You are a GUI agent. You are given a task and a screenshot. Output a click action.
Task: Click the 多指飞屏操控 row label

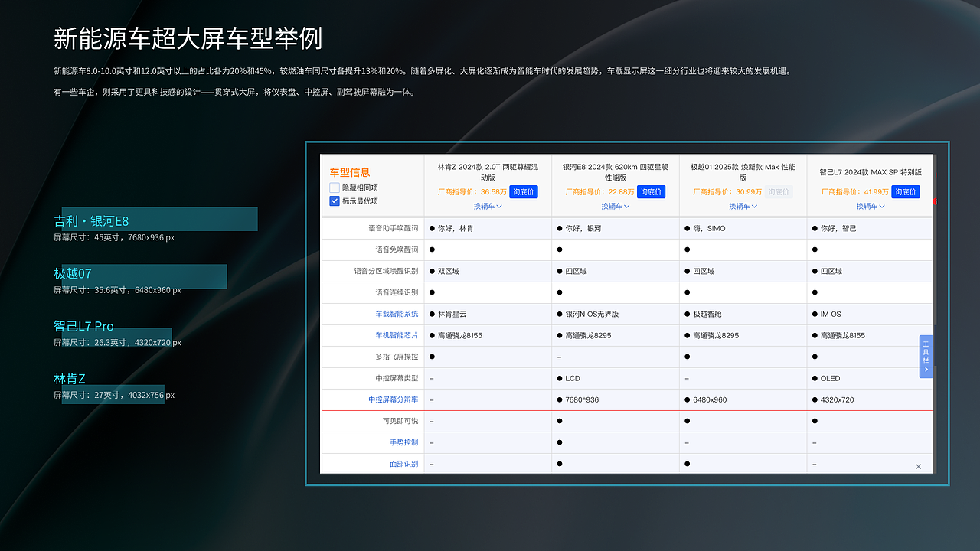397,357
